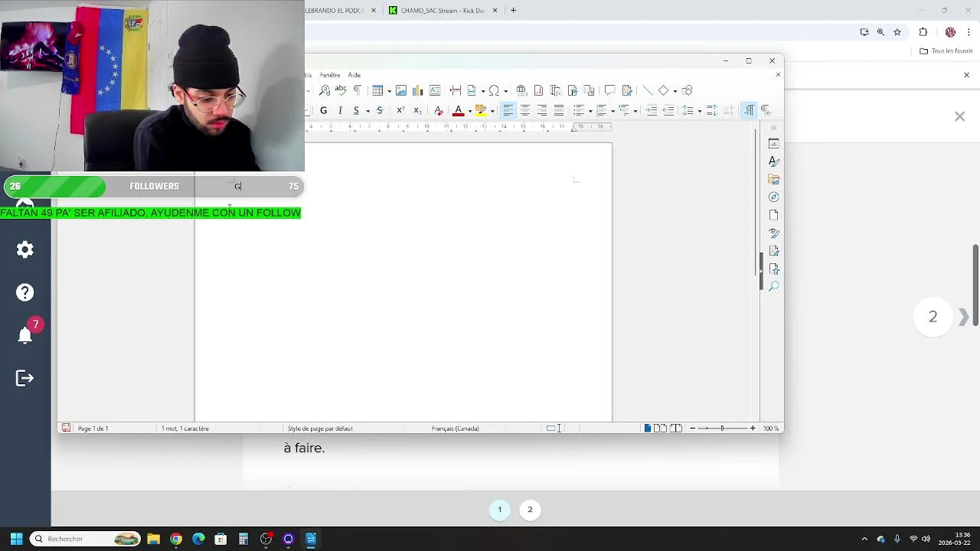Image resolution: width=980 pixels, height=551 pixels.
Task: Insert an image via toolbar icon
Action: click(401, 90)
